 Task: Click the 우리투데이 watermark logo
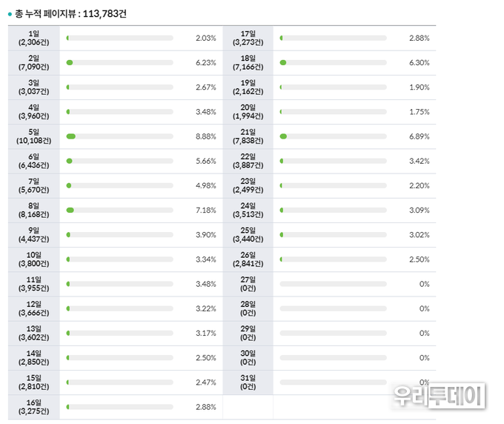(x=438, y=394)
